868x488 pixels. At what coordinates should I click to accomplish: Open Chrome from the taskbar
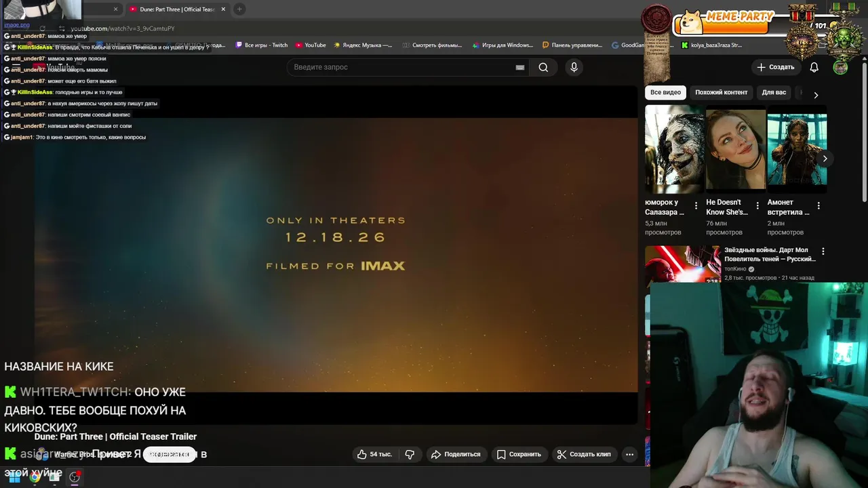click(35, 476)
